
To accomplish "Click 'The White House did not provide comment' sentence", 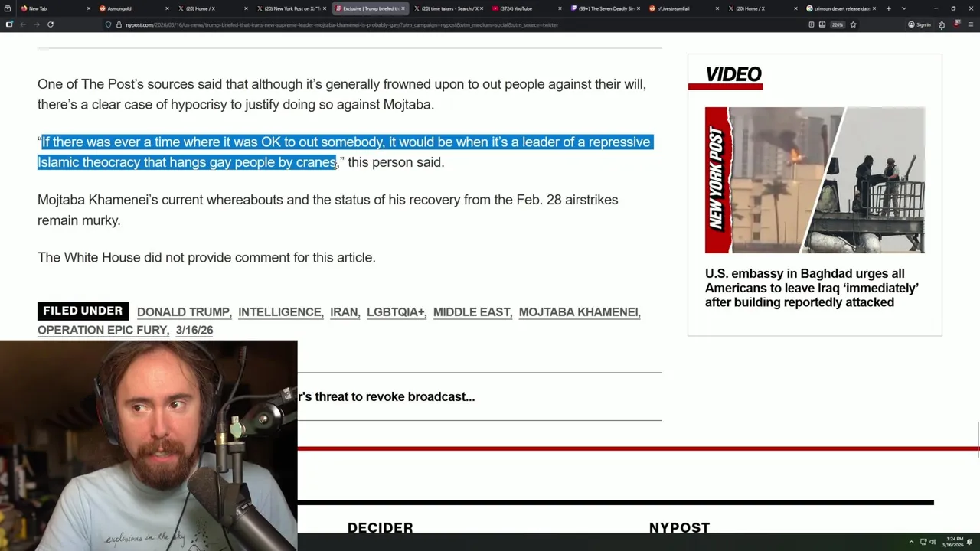I will 207,257.
